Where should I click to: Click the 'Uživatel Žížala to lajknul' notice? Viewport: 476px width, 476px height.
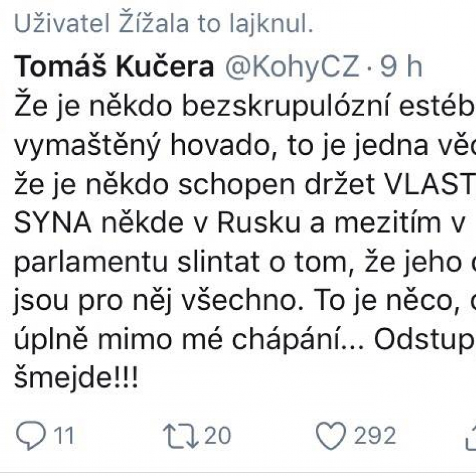(x=163, y=24)
